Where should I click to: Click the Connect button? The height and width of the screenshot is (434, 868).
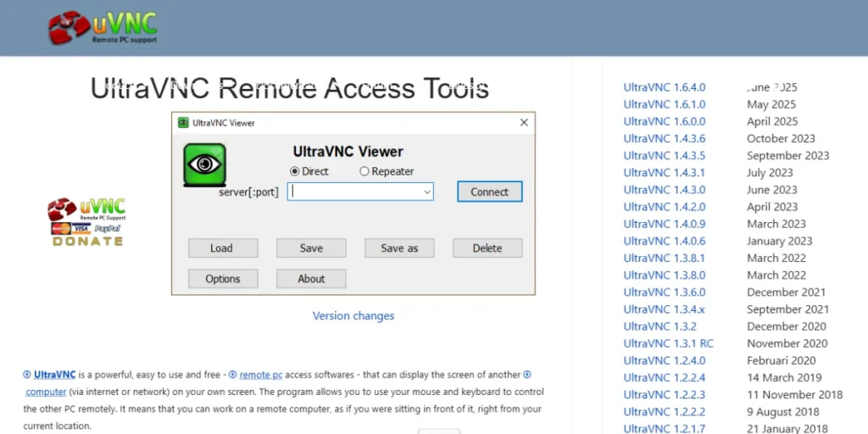(489, 192)
